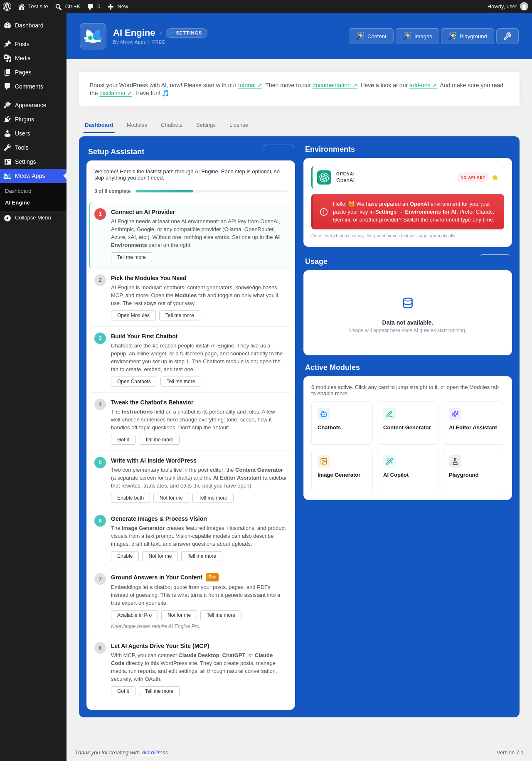This screenshot has width=532, height=761.
Task: Open the disclaimer link
Action: pos(116,93)
